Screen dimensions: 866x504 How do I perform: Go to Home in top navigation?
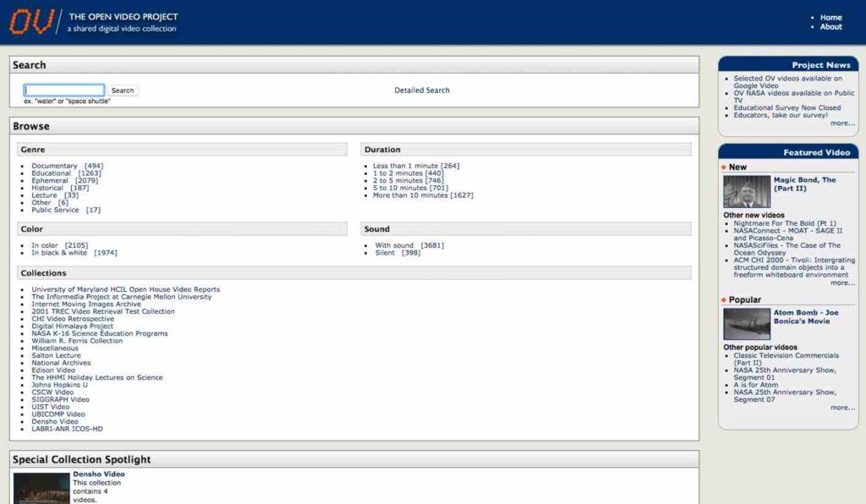point(830,17)
